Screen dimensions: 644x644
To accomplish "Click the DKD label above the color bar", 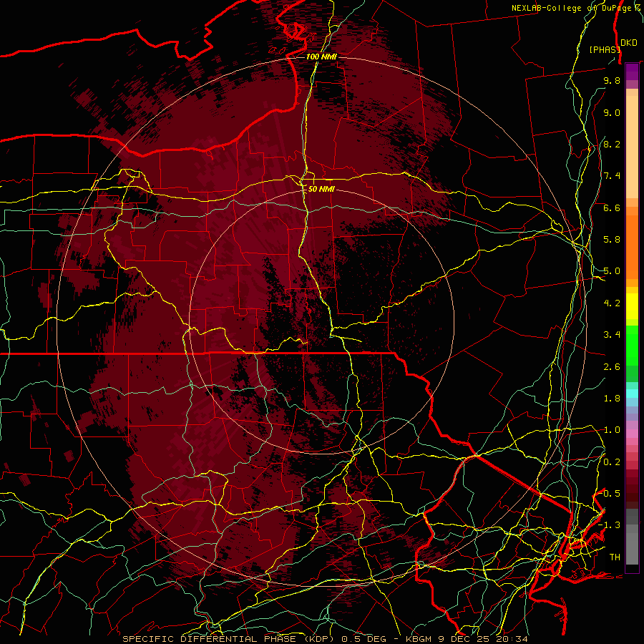I will [x=629, y=43].
